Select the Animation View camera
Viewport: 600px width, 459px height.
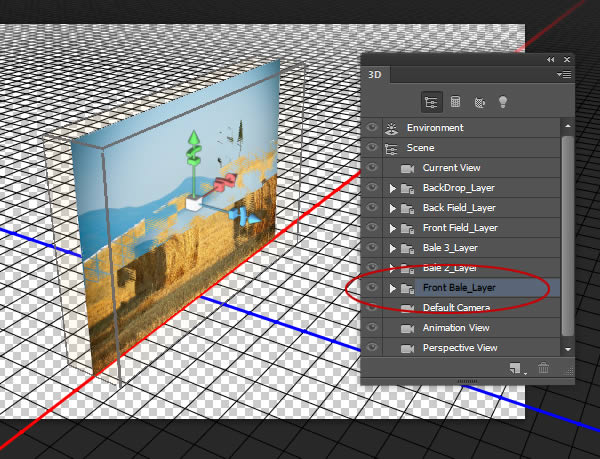[x=471, y=328]
